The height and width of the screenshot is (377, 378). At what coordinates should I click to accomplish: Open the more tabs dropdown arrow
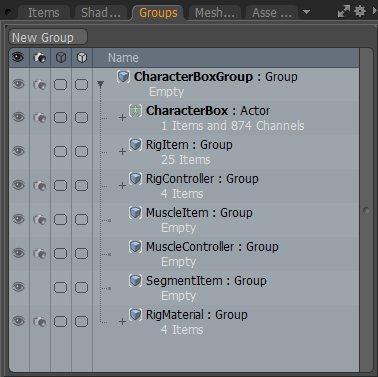(x=306, y=12)
